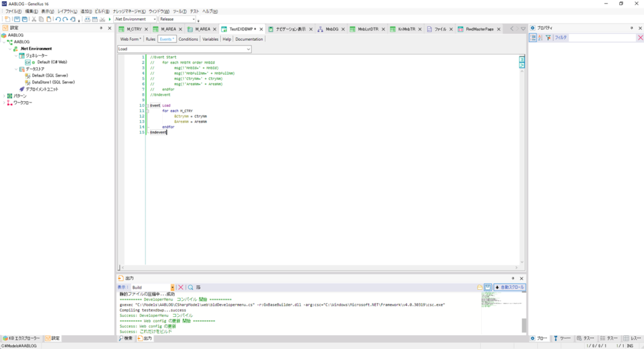Click the save output icon
Viewport: 644px width, 349px height.
point(487,287)
